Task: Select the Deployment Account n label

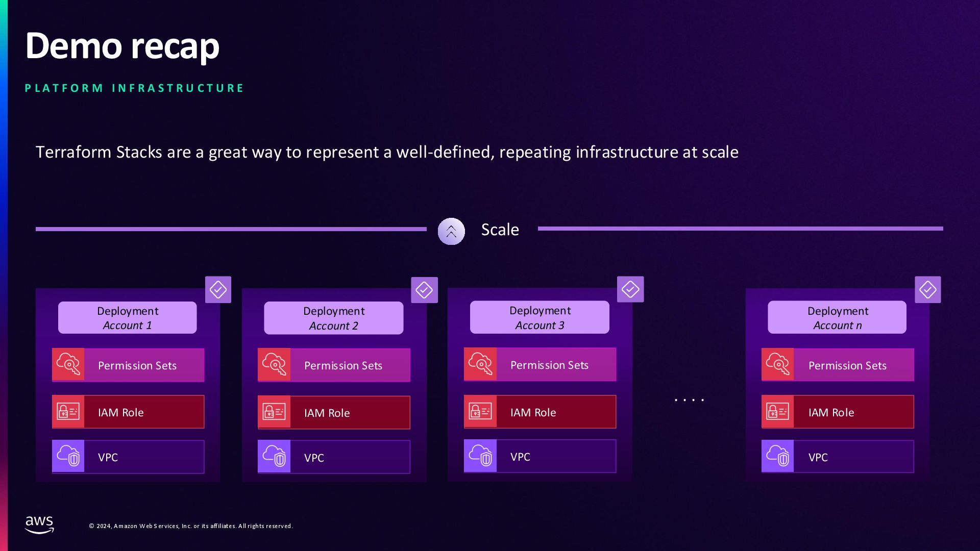Action: click(837, 317)
